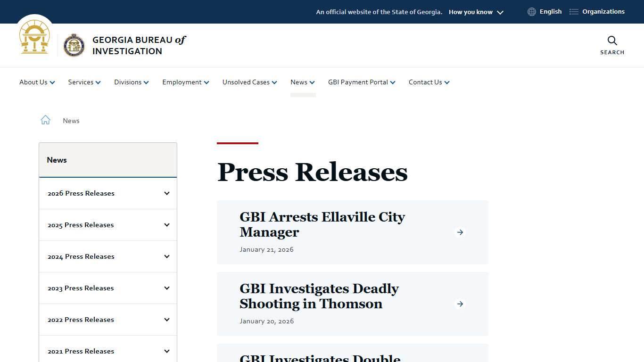The image size is (644, 362).
Task: Click the Organizations list icon
Action: click(573, 11)
